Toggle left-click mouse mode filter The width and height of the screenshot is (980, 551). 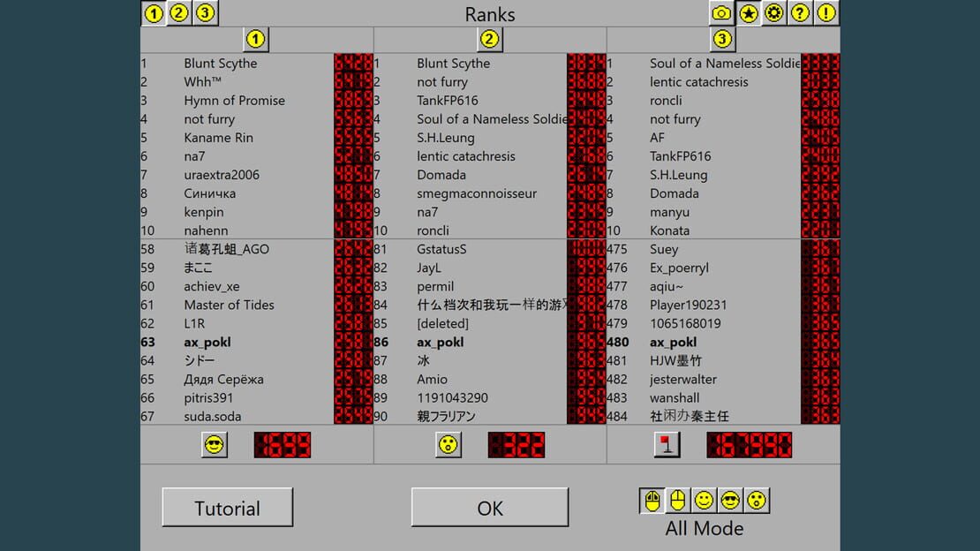click(x=652, y=501)
